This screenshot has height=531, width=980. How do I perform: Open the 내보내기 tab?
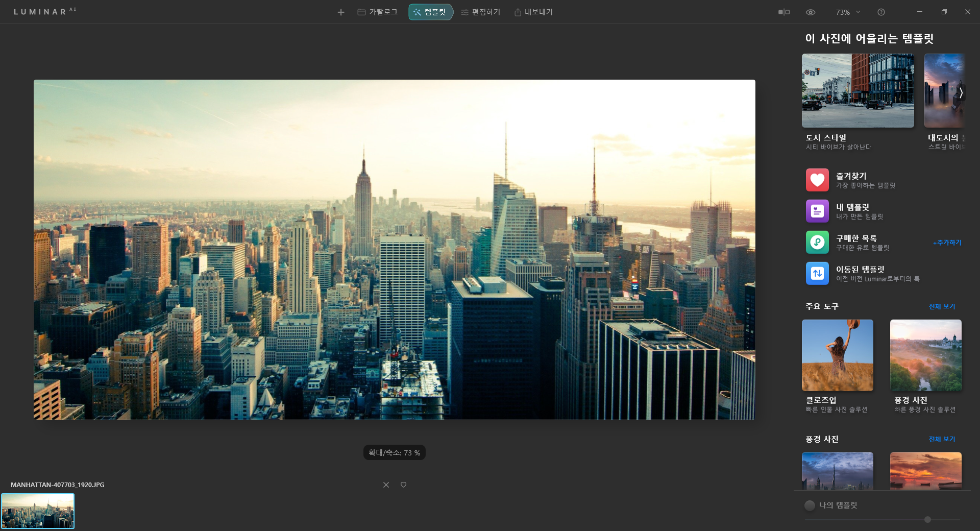click(533, 12)
